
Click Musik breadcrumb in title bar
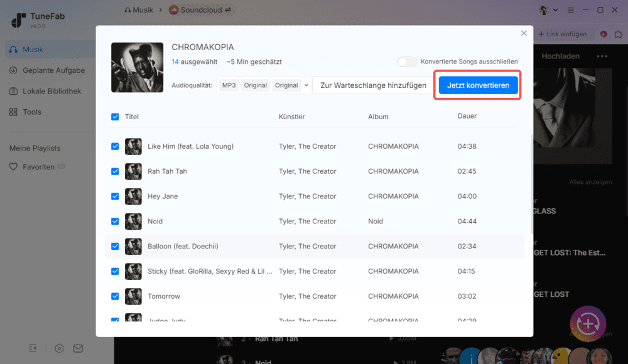(x=139, y=9)
